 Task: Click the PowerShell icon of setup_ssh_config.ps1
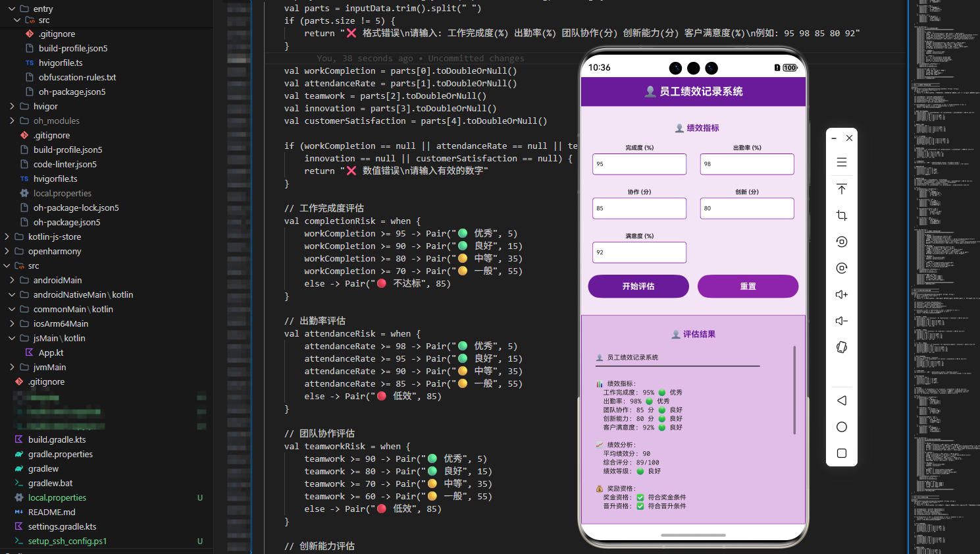coord(19,541)
